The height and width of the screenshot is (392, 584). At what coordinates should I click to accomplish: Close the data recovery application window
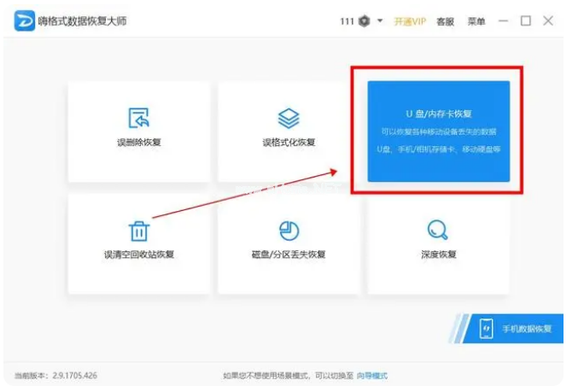pyautogui.click(x=548, y=21)
